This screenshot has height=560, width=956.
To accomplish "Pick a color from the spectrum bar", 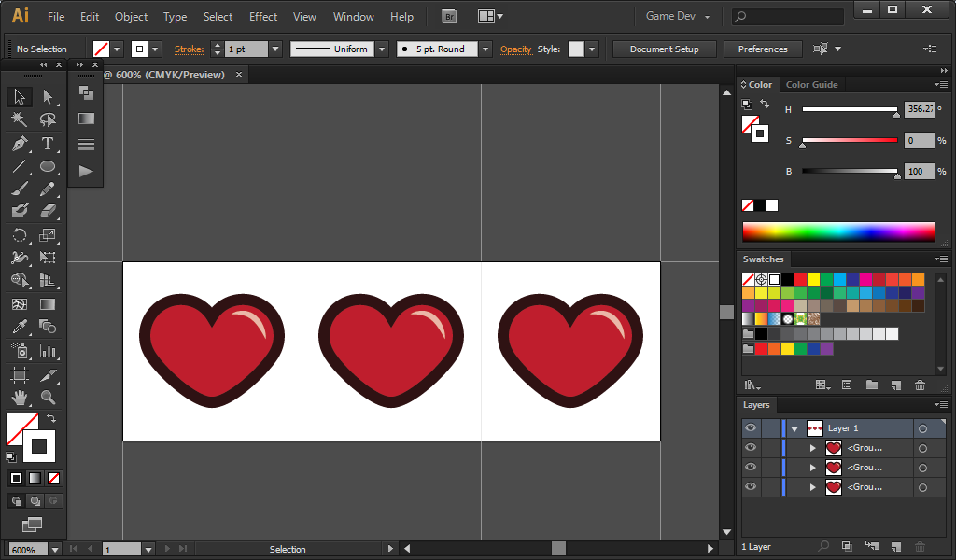I will (837, 231).
